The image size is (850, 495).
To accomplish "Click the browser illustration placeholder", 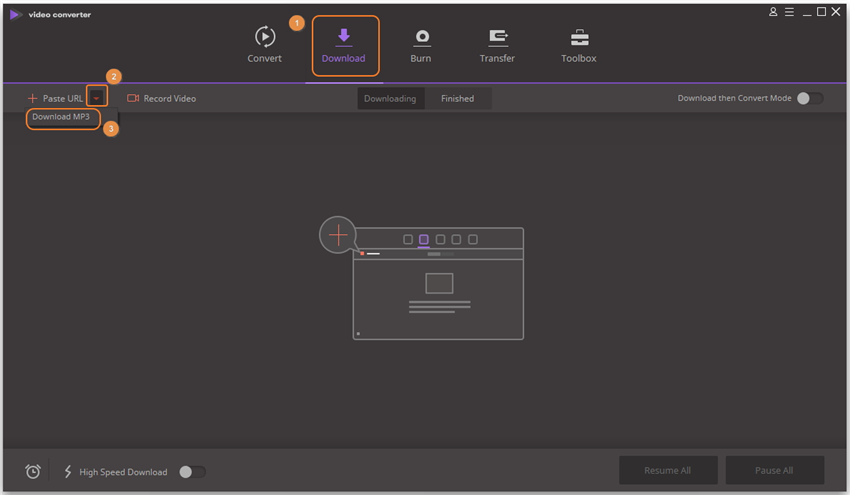I will coord(438,284).
